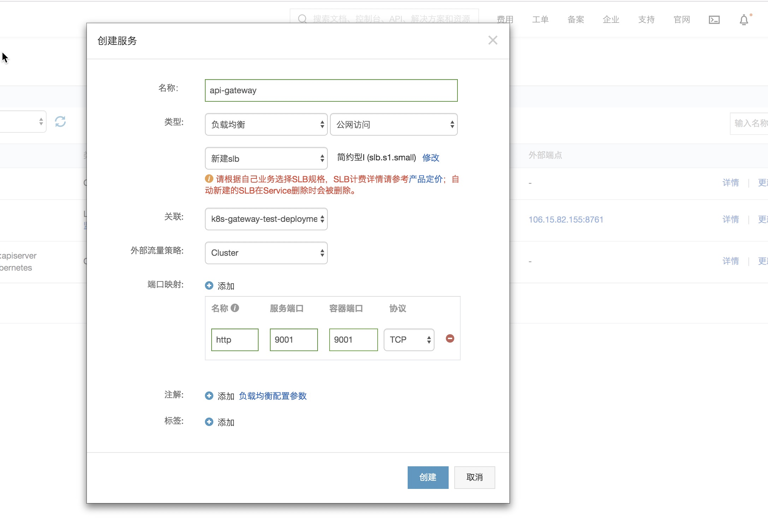Viewport: 768px width, 532px height.
Task: Open the 产品定价 pricing link
Action: pyautogui.click(x=426, y=179)
